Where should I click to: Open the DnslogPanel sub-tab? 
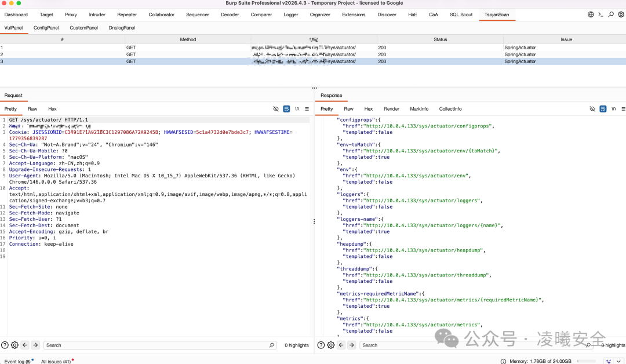[x=122, y=28]
